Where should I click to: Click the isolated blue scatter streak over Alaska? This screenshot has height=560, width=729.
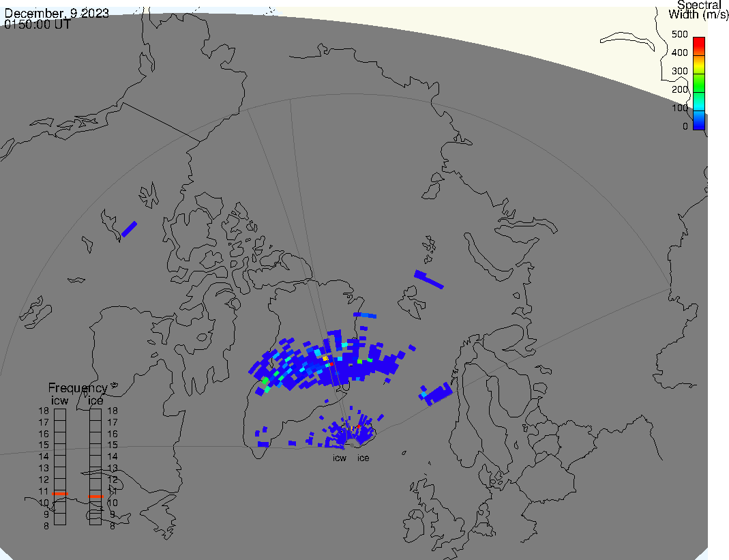click(x=130, y=229)
